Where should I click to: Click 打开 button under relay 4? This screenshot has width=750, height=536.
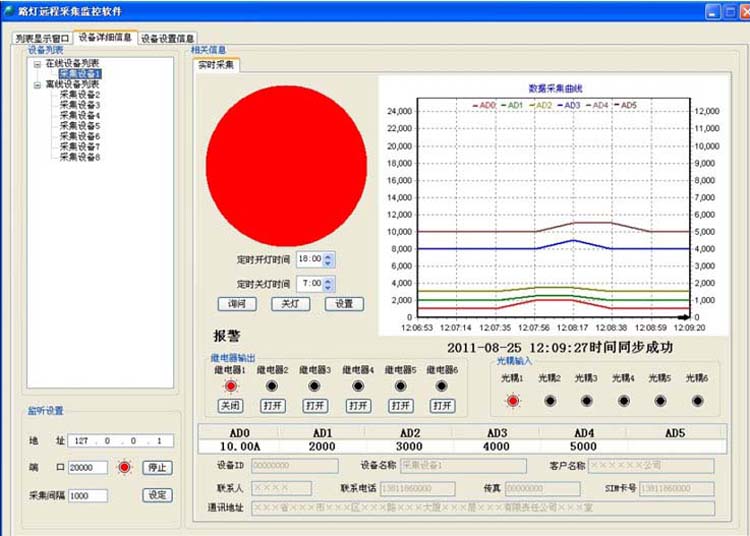[x=358, y=405]
